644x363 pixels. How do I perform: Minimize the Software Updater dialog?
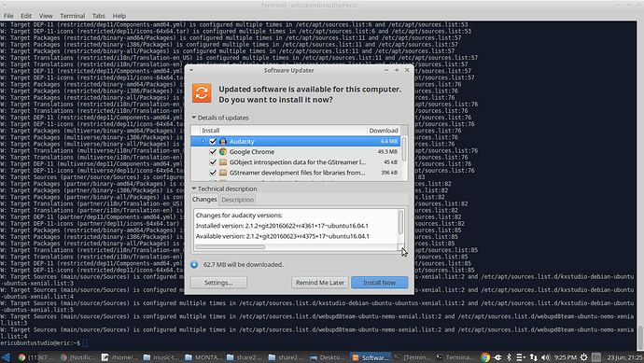(x=386, y=70)
